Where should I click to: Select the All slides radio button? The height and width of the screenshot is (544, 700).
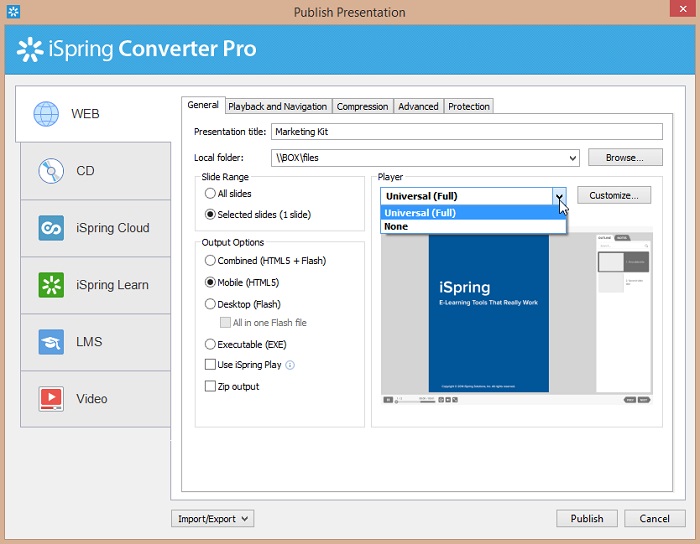(210, 194)
